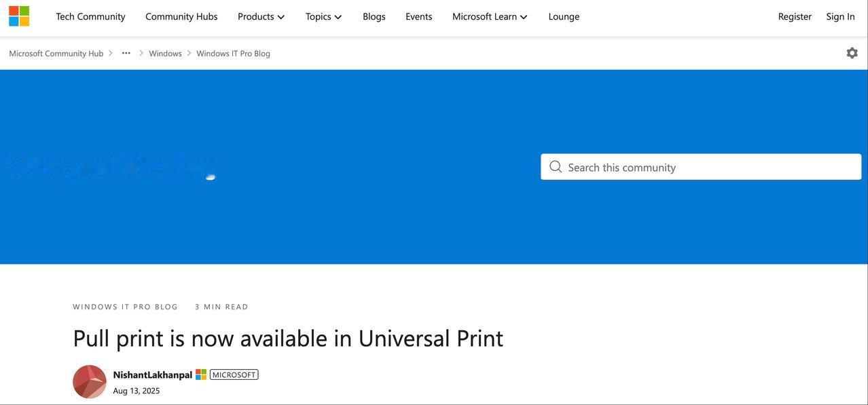
Task: Go to Microsoft Community Hub breadcrumb
Action: [x=56, y=53]
